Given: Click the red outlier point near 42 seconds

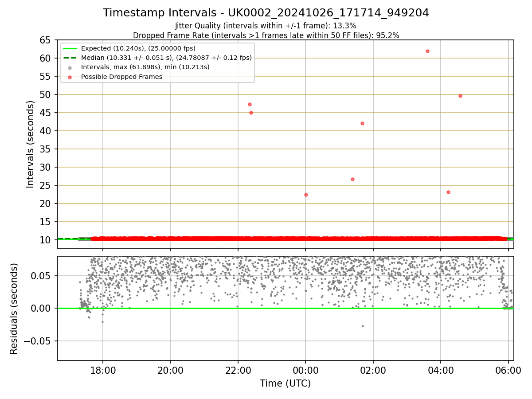Looking at the screenshot, I should point(362,123).
